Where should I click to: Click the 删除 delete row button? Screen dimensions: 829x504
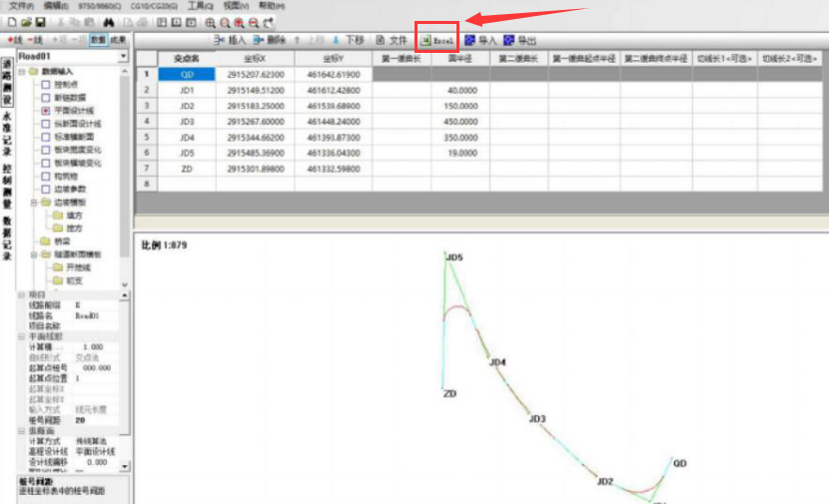point(269,41)
